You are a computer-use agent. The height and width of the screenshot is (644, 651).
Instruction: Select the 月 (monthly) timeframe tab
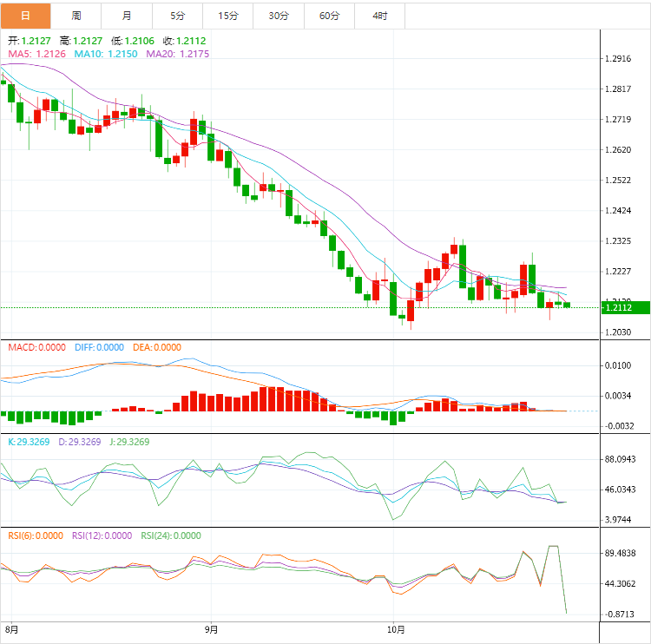128,16
